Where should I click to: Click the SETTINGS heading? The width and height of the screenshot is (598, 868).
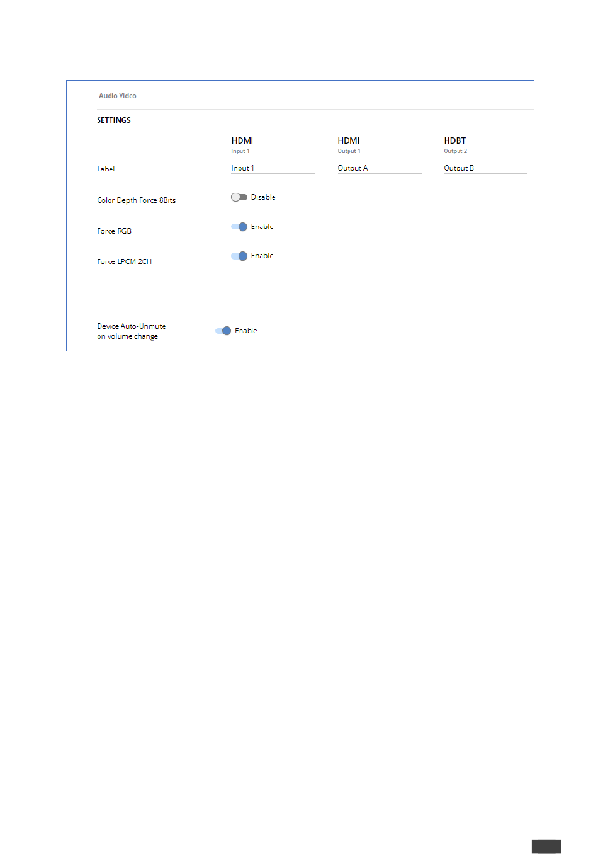pyautogui.click(x=114, y=120)
